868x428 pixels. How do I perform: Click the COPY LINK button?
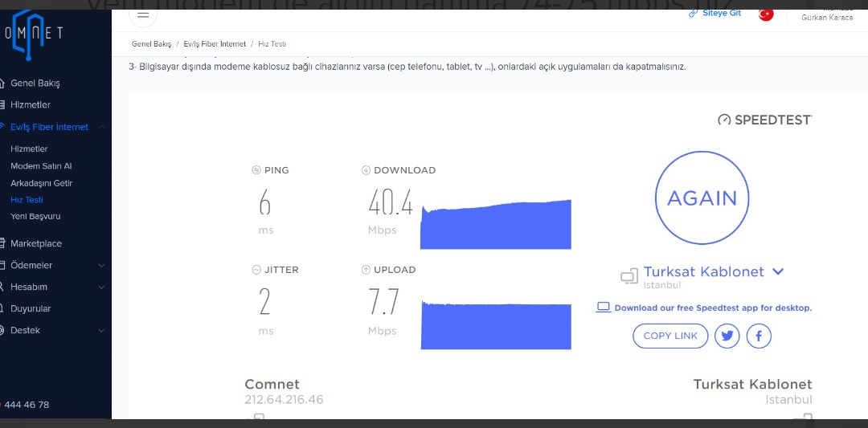point(670,336)
